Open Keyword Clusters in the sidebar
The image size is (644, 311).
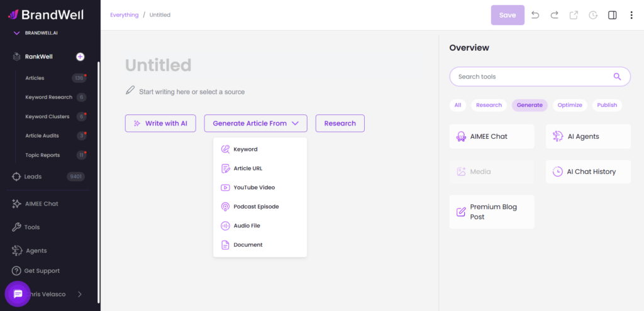pyautogui.click(x=47, y=116)
